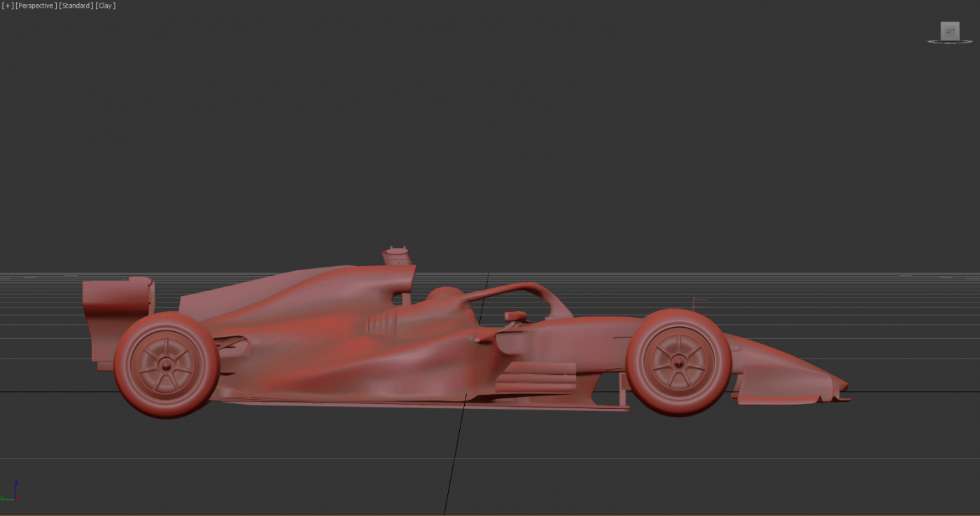Image resolution: width=980 pixels, height=516 pixels.
Task: Select the red antenna above front wheel
Action: 696,302
